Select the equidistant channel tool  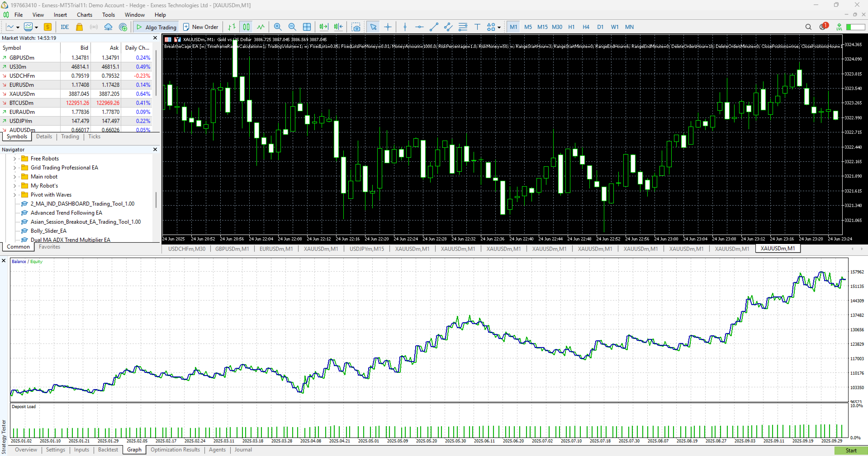pyautogui.click(x=448, y=27)
